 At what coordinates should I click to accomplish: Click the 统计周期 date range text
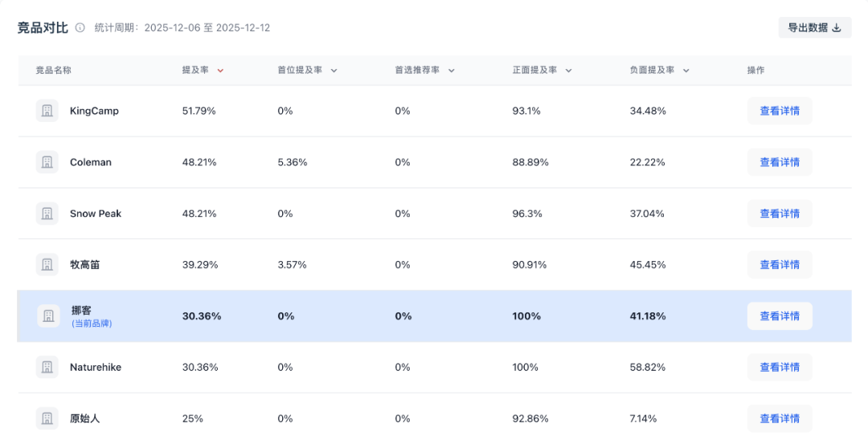click(182, 27)
